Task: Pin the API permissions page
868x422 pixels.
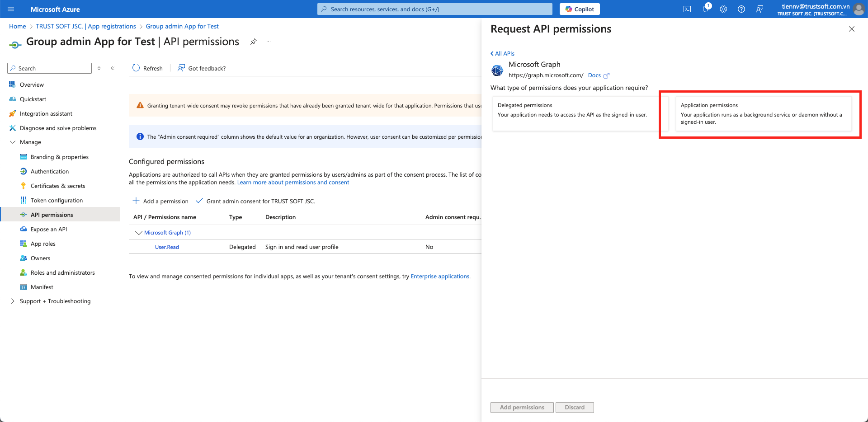Action: tap(254, 42)
